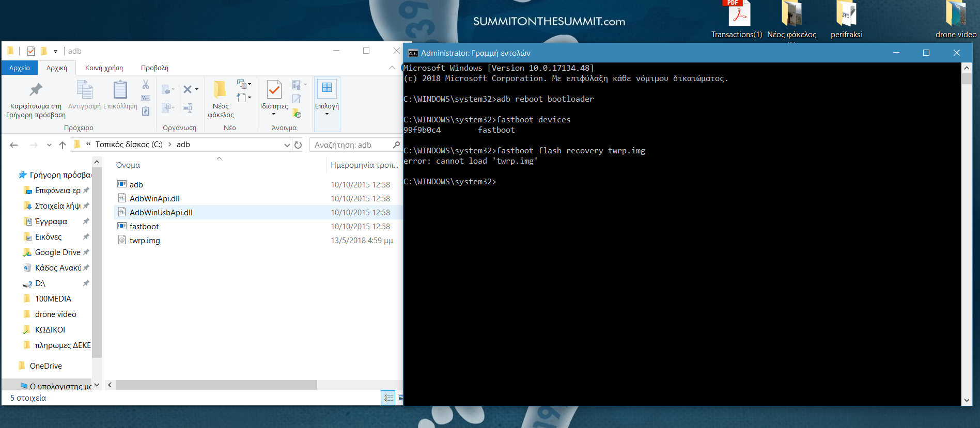Viewport: 980px width, 428px height.
Task: Open the address bar history dropdown
Action: point(287,145)
